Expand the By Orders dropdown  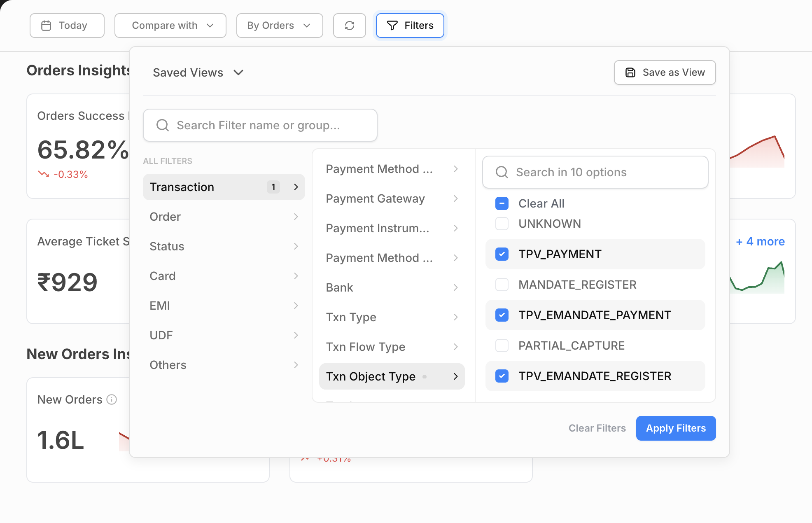pyautogui.click(x=279, y=26)
